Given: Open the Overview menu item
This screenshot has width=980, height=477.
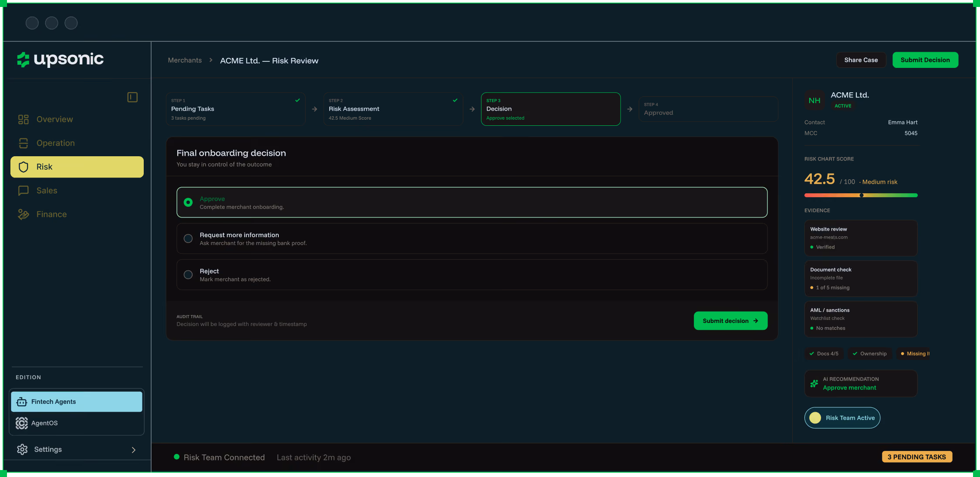Looking at the screenshot, I should click(77, 119).
